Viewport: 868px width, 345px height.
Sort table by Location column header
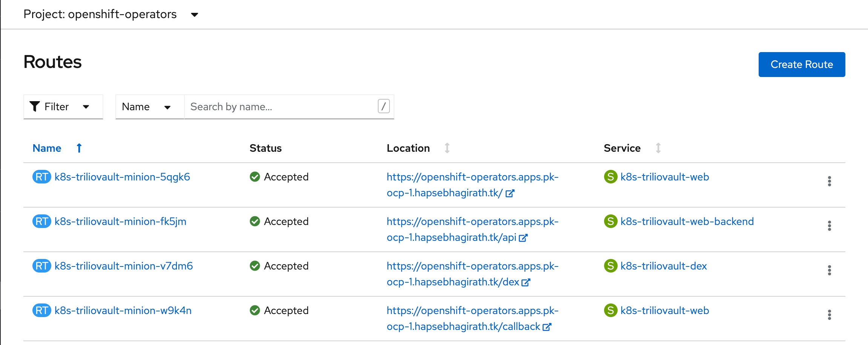(408, 148)
